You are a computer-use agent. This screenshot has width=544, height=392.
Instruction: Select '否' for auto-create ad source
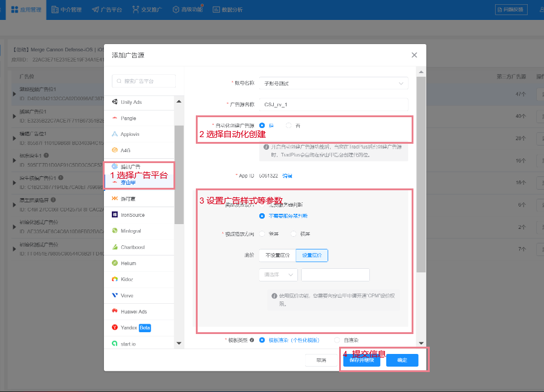click(289, 125)
